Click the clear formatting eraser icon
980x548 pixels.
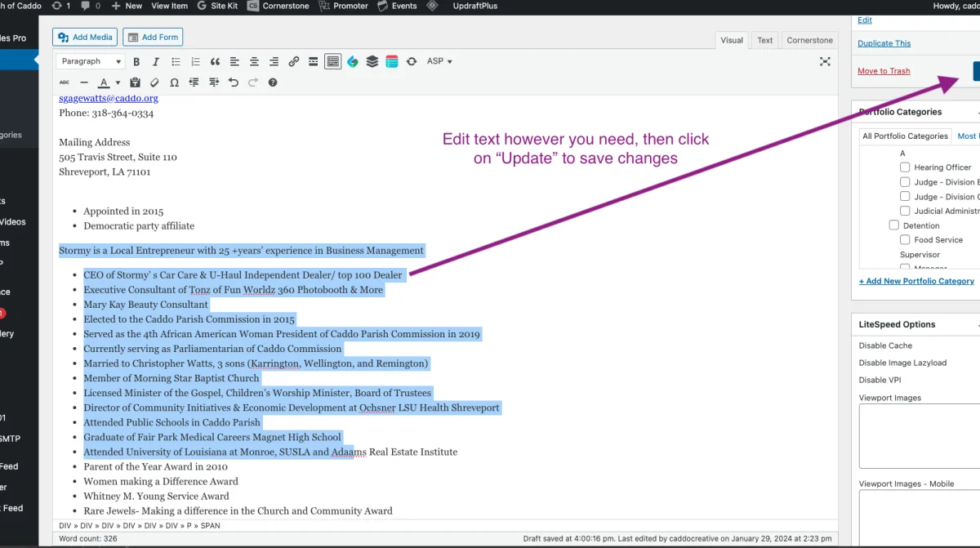pyautogui.click(x=154, y=82)
